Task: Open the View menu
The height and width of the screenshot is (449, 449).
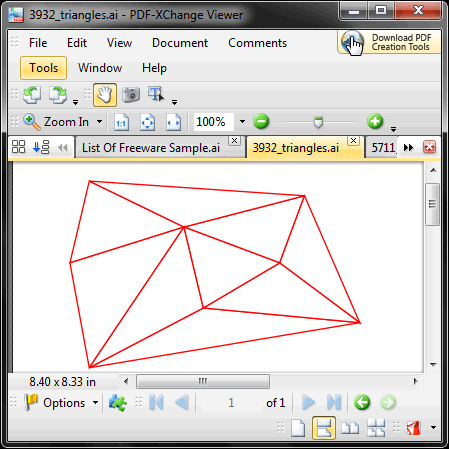Action: 119,43
